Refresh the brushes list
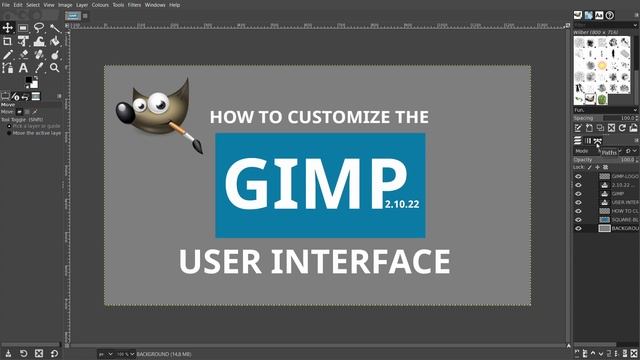 click(x=622, y=128)
